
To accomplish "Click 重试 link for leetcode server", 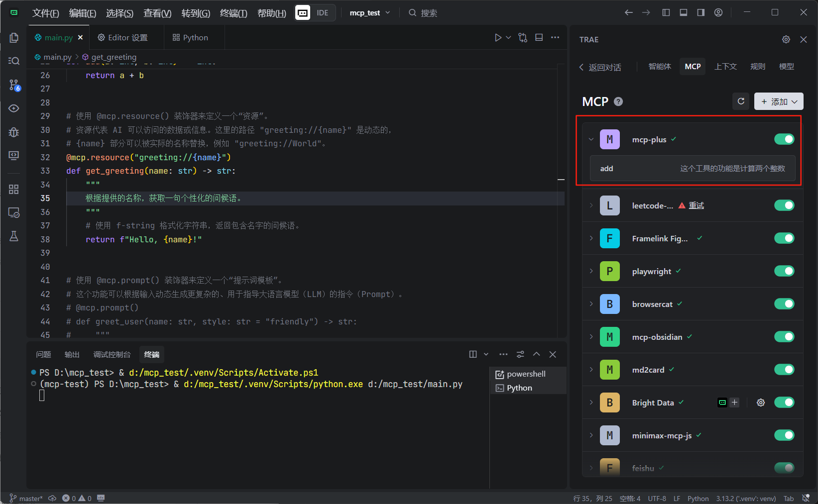I will click(x=696, y=205).
